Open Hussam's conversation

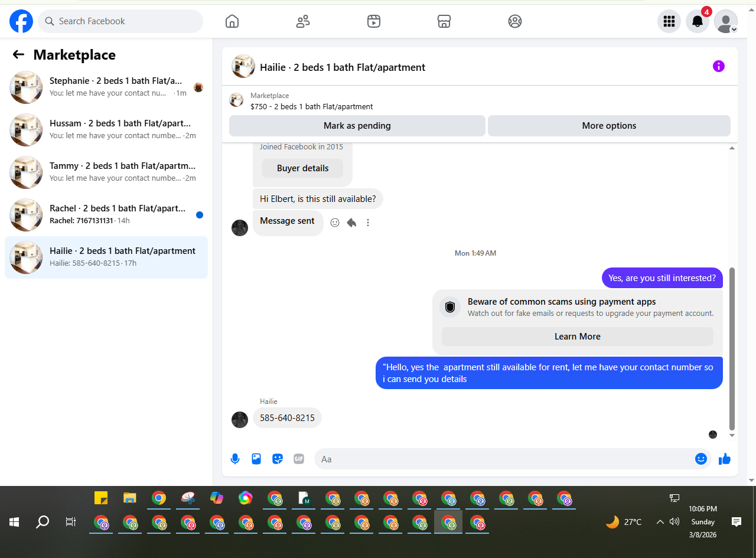point(106,129)
